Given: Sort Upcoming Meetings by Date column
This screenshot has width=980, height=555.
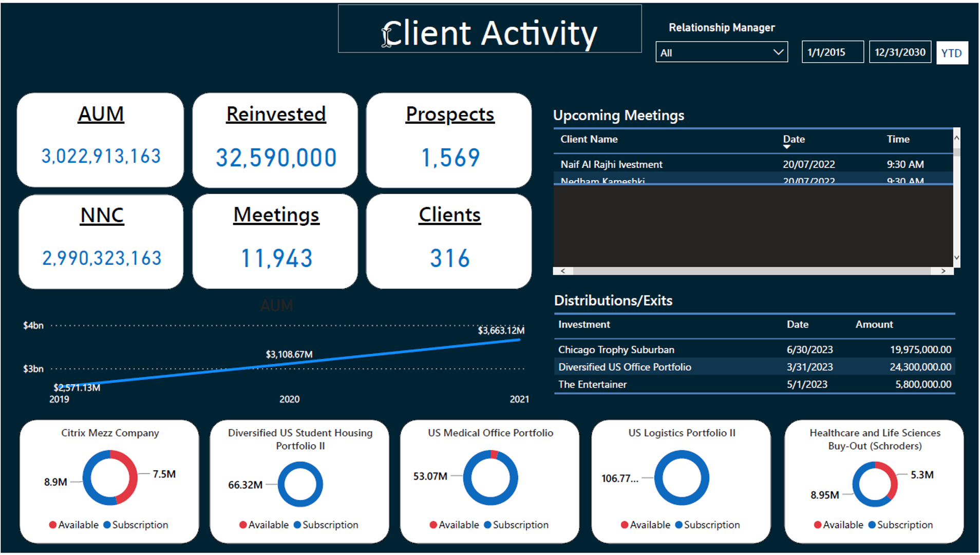Looking at the screenshot, I should click(x=794, y=139).
